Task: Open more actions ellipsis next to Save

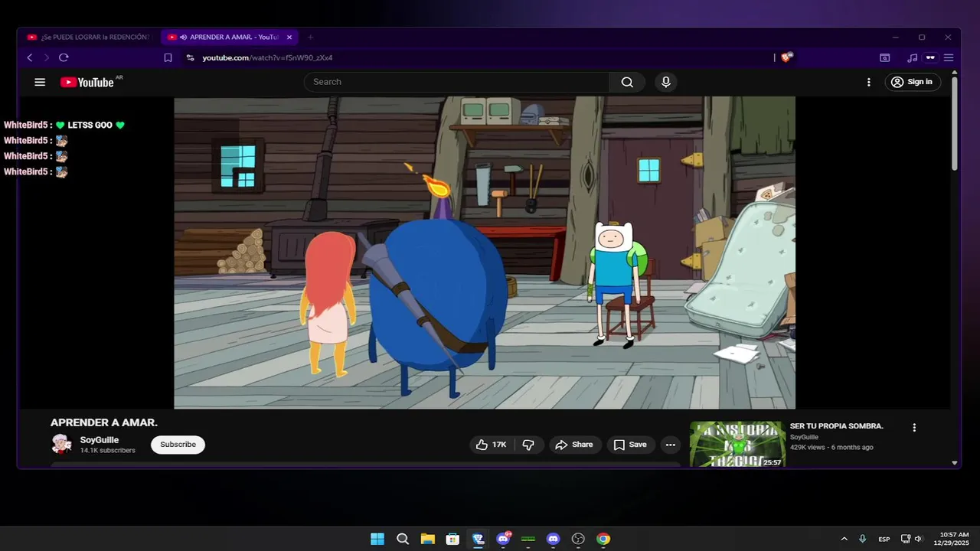Action: (671, 445)
